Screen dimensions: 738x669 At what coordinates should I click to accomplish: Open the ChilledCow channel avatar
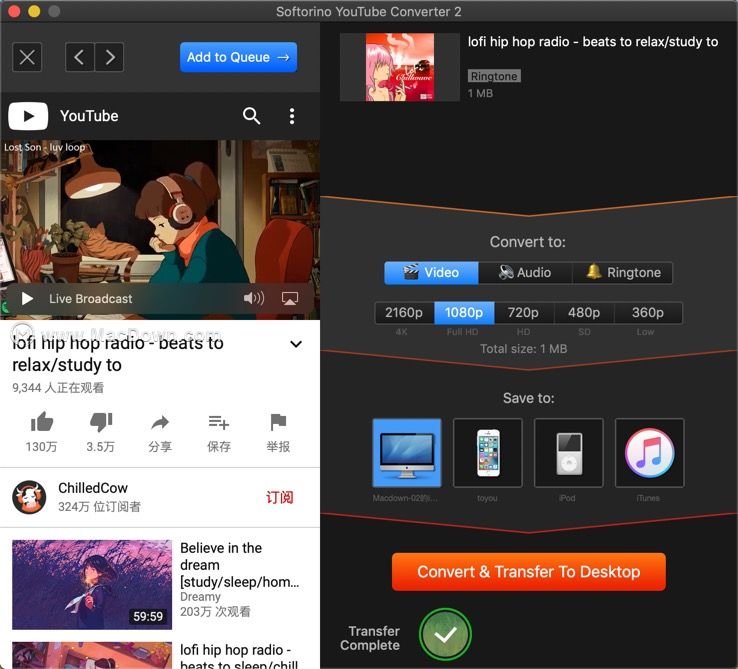point(29,497)
